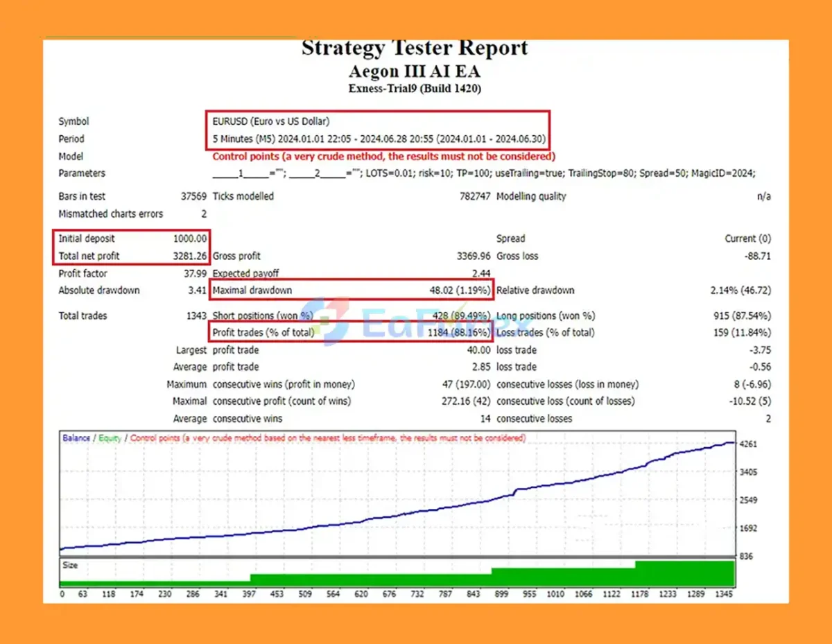Click the red 'Control points' model warning
The image size is (832, 644).
click(383, 157)
